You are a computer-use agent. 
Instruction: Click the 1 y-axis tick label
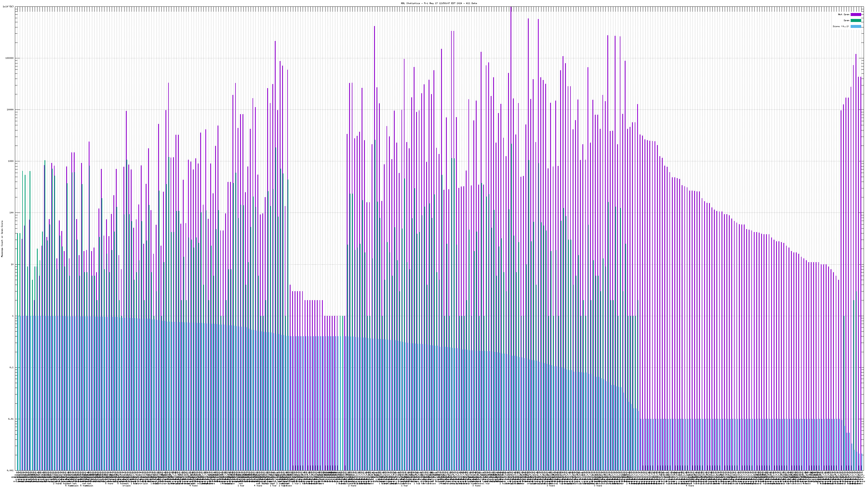coord(13,316)
